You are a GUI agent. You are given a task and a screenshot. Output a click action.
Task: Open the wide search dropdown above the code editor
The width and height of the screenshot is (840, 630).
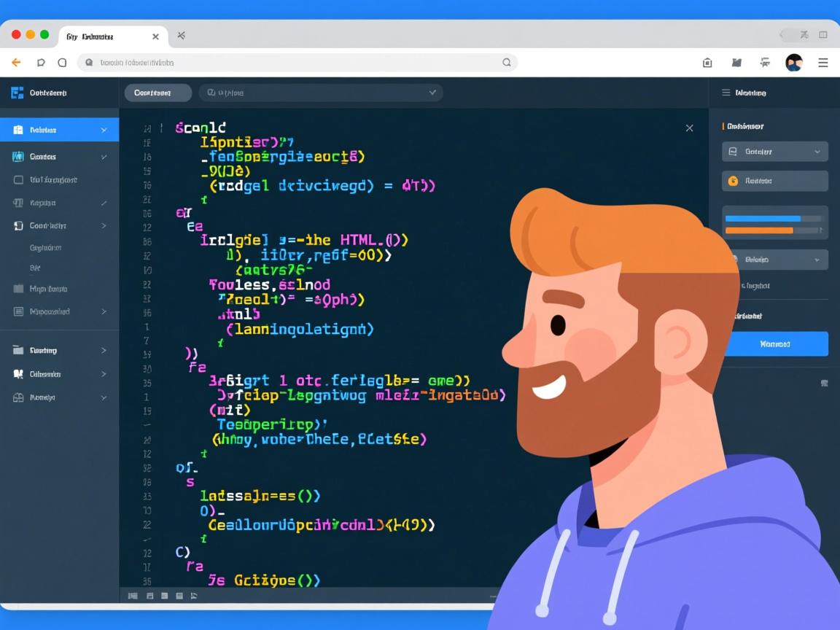tap(321, 93)
